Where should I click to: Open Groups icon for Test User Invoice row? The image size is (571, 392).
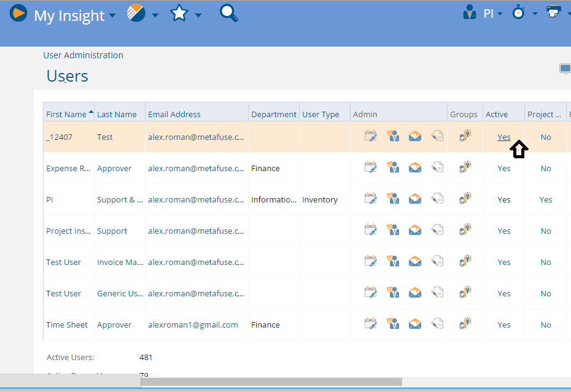(x=465, y=261)
